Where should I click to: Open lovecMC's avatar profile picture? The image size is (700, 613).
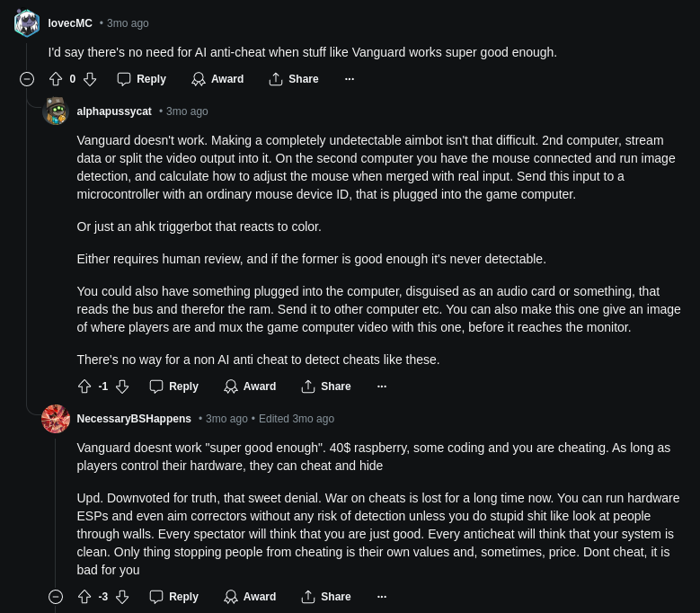(27, 23)
